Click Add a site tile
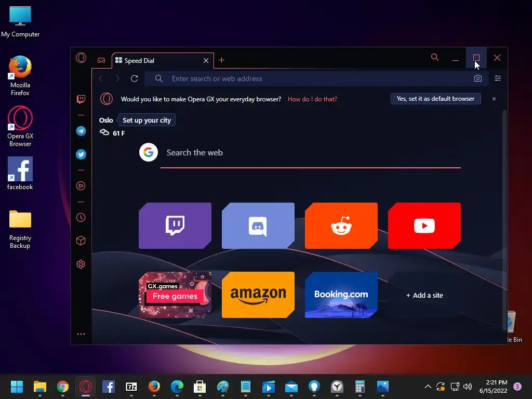Viewport: 532px width, 399px height. [424, 295]
